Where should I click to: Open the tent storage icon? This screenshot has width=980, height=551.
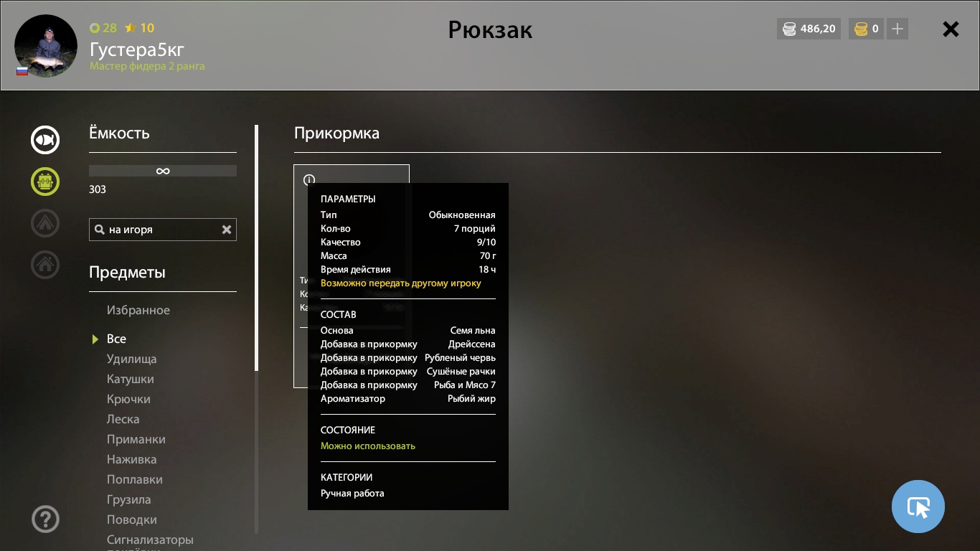45,223
